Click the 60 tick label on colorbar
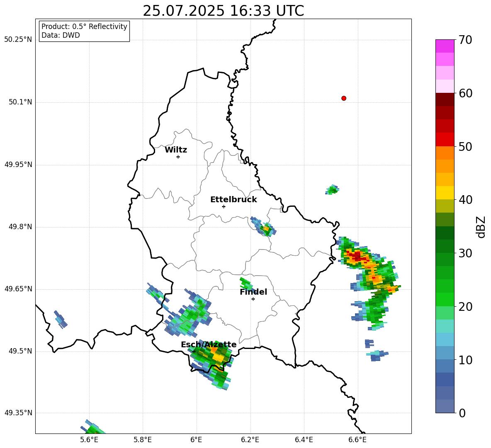This screenshot has width=491, height=448. (x=465, y=93)
